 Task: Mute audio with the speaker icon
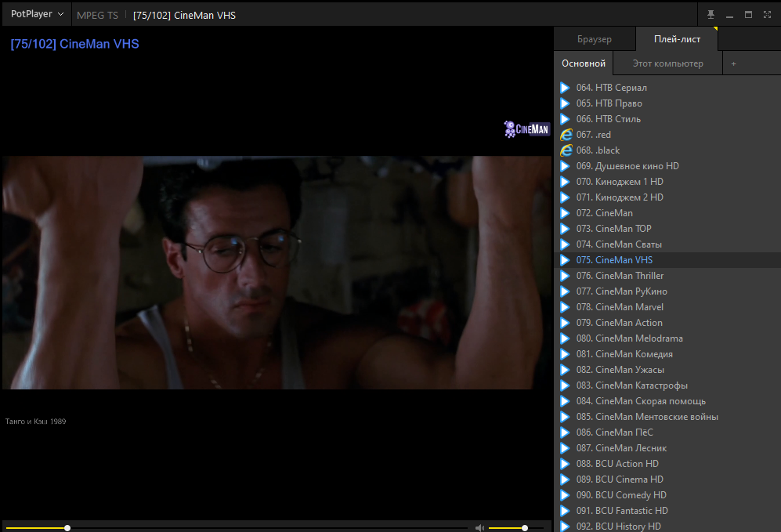click(479, 527)
